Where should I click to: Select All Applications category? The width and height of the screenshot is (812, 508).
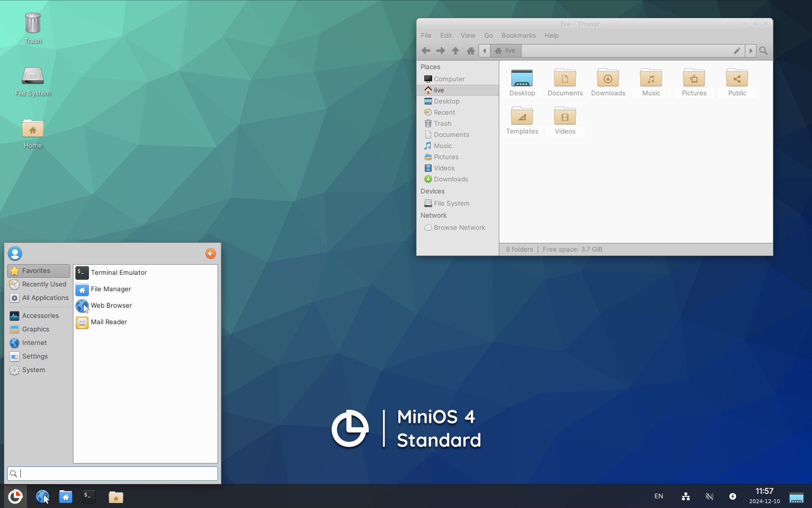point(39,298)
